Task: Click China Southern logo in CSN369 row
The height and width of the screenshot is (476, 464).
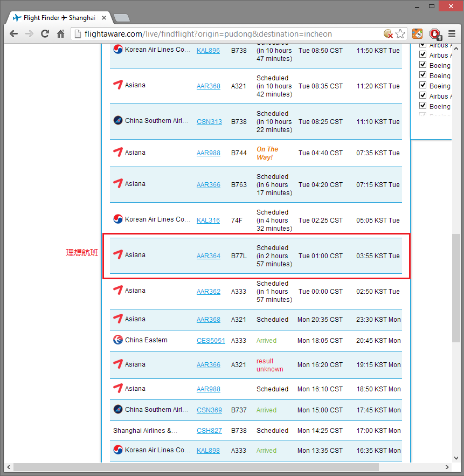Action: point(118,409)
